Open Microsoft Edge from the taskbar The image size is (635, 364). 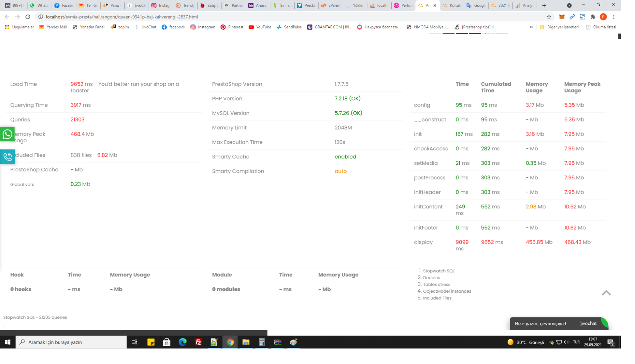tap(183, 342)
